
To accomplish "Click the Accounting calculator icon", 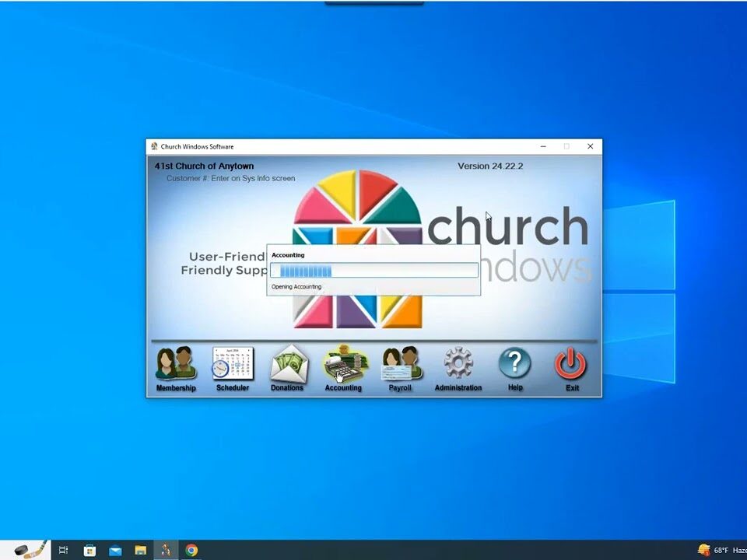I will tap(344, 364).
